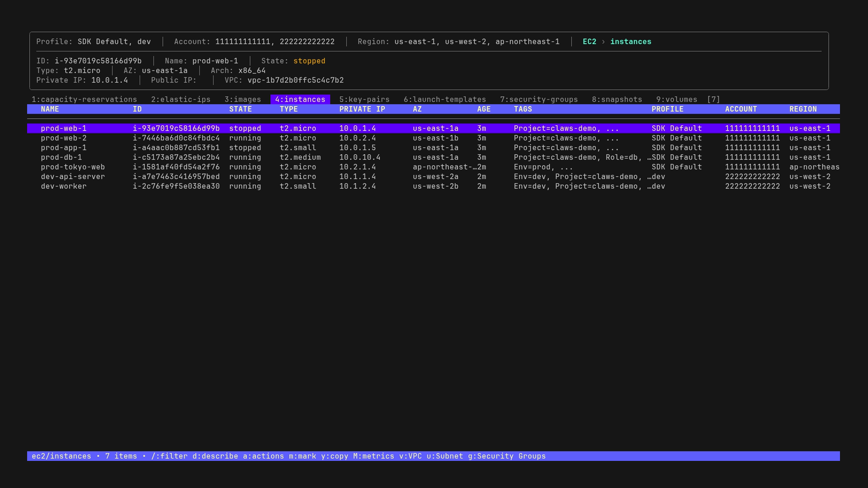868x488 pixels.
Task: Click the EC2 breadcrumb link
Action: pyautogui.click(x=589, y=42)
